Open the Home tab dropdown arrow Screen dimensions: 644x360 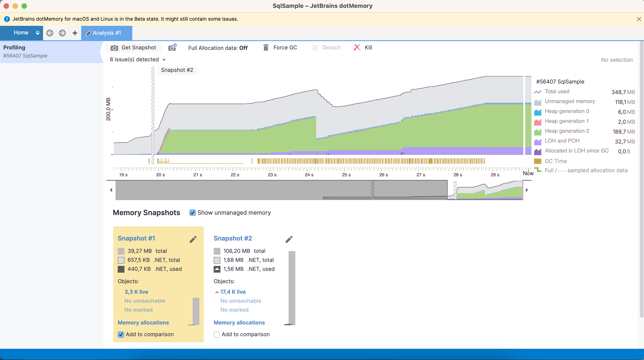38,33
